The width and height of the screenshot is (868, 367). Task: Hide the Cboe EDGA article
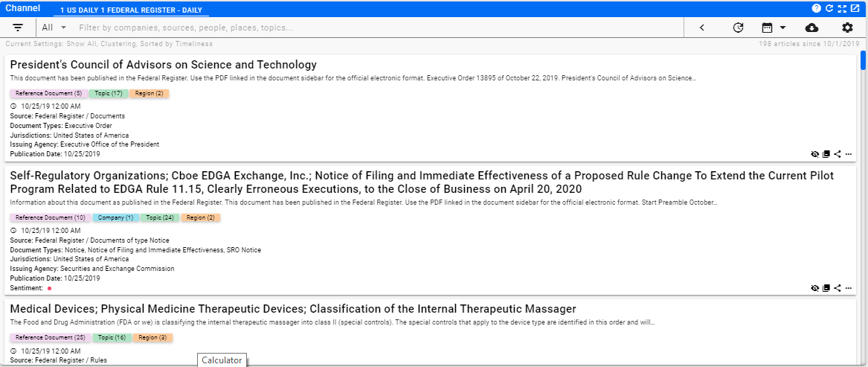[x=815, y=288]
